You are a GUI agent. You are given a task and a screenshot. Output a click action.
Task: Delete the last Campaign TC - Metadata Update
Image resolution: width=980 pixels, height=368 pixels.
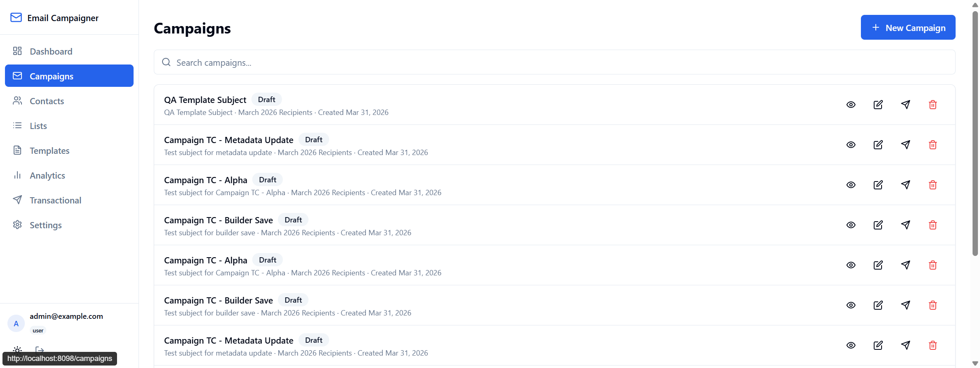click(x=932, y=345)
